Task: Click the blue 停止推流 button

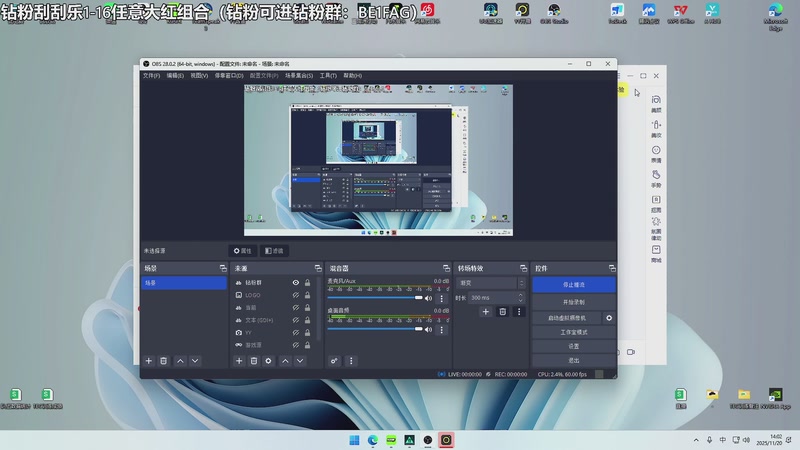Action: click(x=574, y=285)
